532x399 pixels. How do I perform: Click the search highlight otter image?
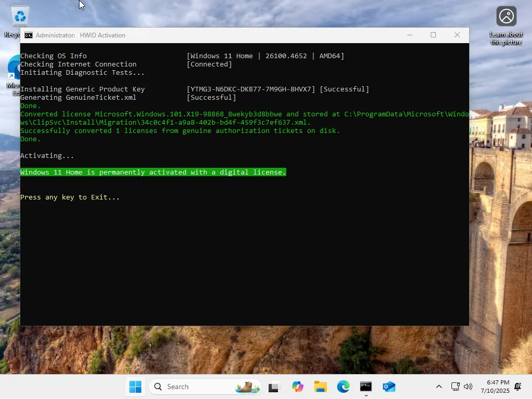click(x=248, y=387)
